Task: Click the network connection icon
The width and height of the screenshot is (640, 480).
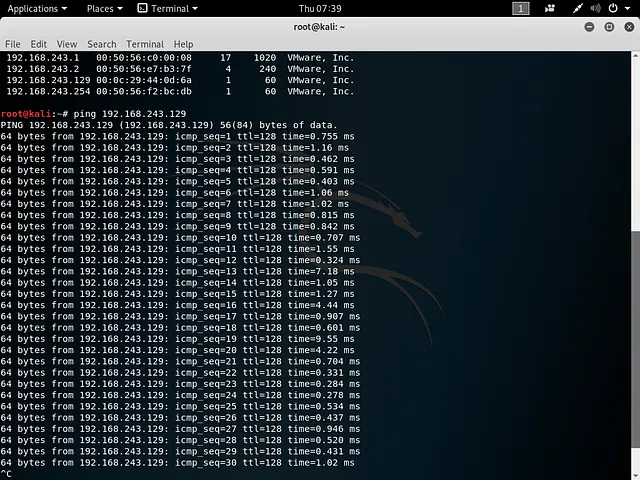Action: 578,9
